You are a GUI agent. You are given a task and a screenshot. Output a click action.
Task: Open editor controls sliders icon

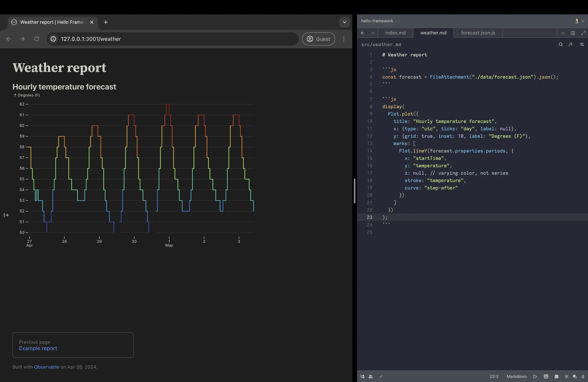tap(582, 45)
